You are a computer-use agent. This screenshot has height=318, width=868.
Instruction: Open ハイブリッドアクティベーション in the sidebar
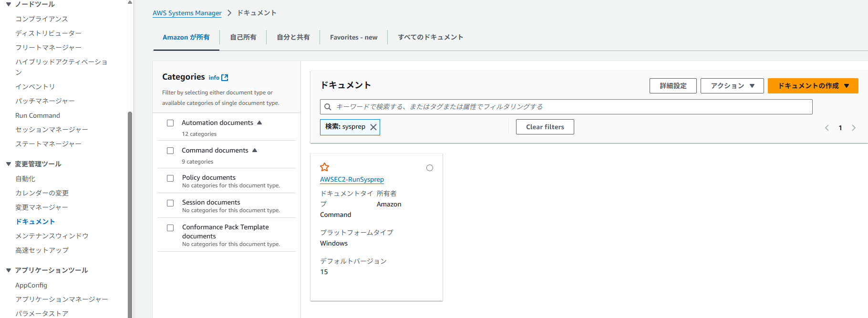point(61,67)
